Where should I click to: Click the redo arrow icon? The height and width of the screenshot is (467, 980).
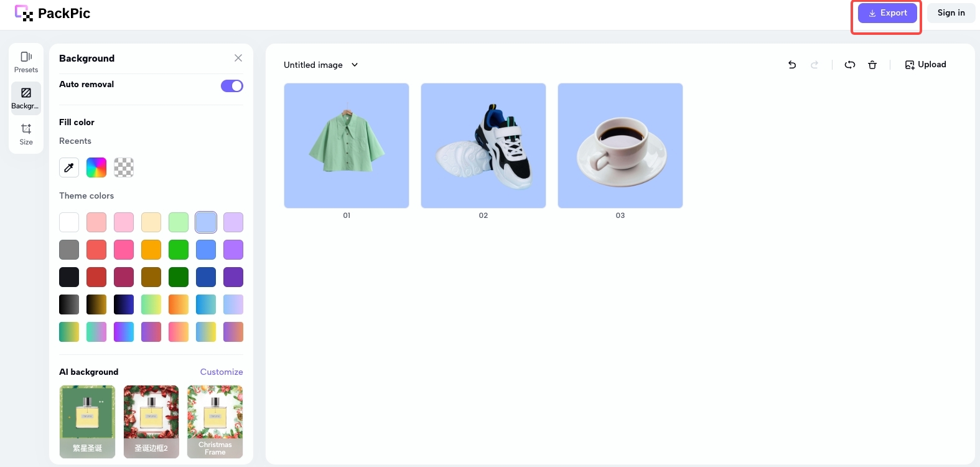pos(814,65)
